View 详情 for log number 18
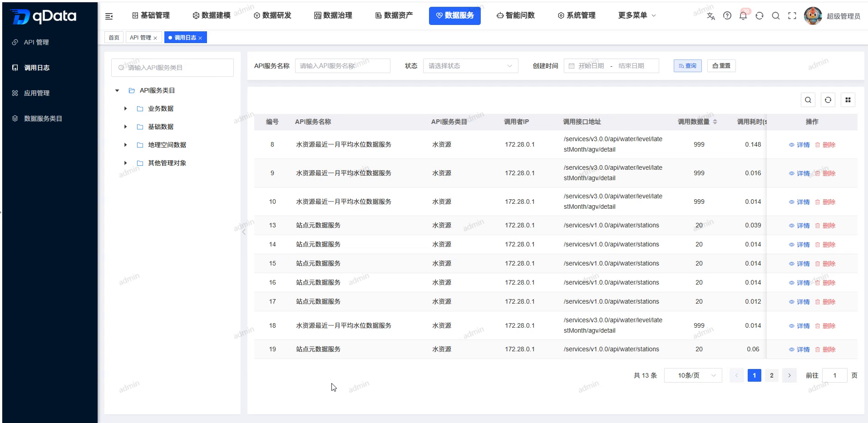 coord(799,326)
